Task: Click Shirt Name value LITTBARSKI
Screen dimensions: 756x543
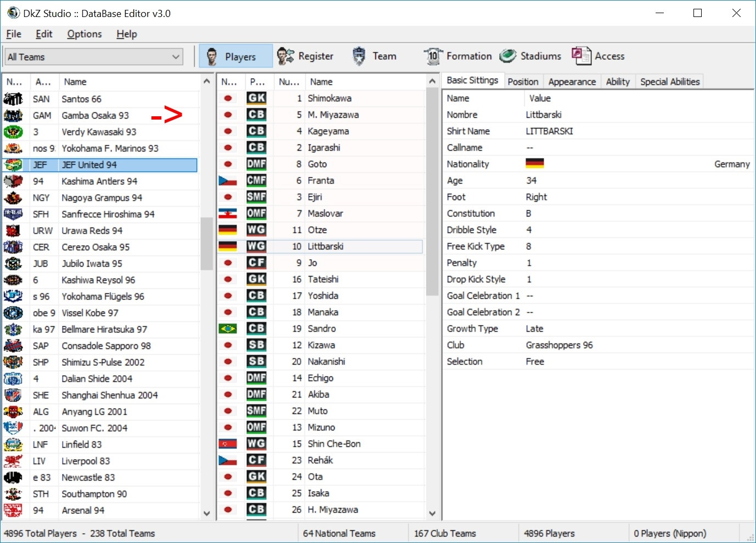Action: click(549, 131)
